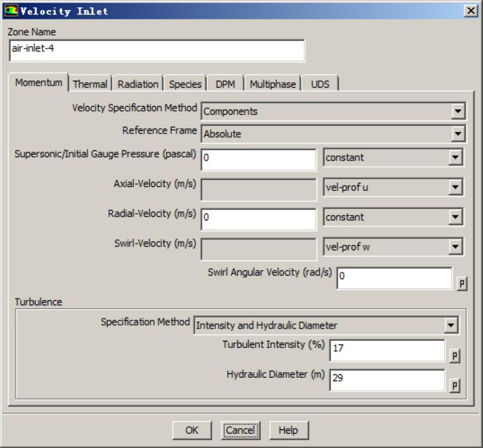Open the Swirl-Velocity profile dropdown

393,247
